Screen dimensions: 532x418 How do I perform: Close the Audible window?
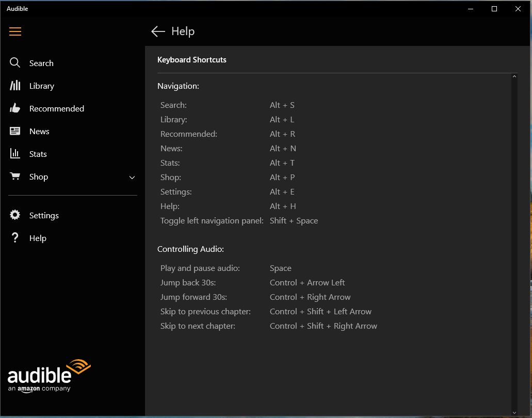[x=518, y=9]
